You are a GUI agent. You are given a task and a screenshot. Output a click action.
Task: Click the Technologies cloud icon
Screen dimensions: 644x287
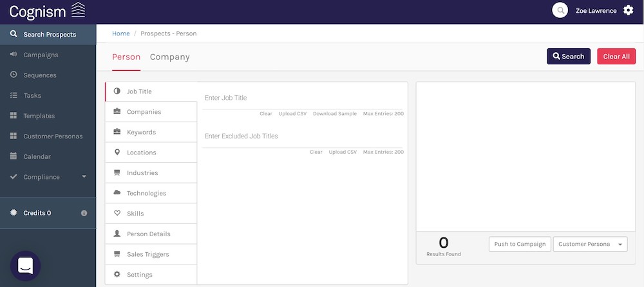click(x=117, y=192)
